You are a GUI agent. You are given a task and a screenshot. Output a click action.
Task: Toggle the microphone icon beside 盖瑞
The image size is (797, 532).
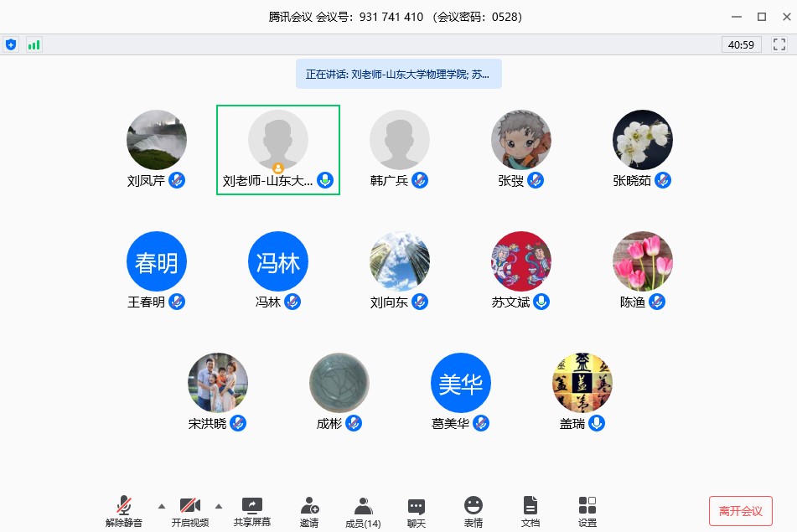(x=597, y=423)
